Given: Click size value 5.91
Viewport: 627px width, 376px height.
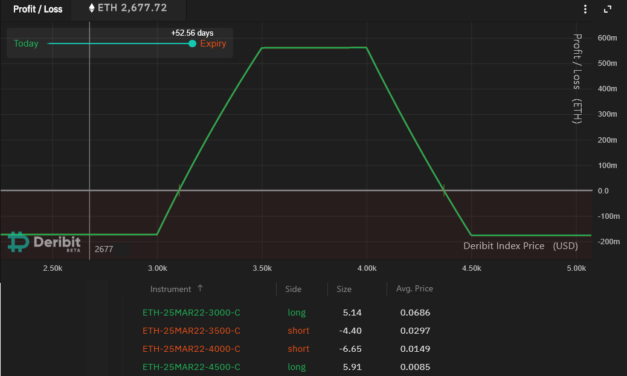Looking at the screenshot, I should point(352,367).
